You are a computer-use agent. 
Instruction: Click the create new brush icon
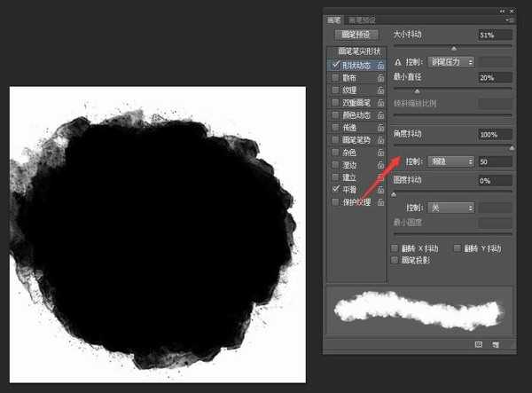[496, 344]
